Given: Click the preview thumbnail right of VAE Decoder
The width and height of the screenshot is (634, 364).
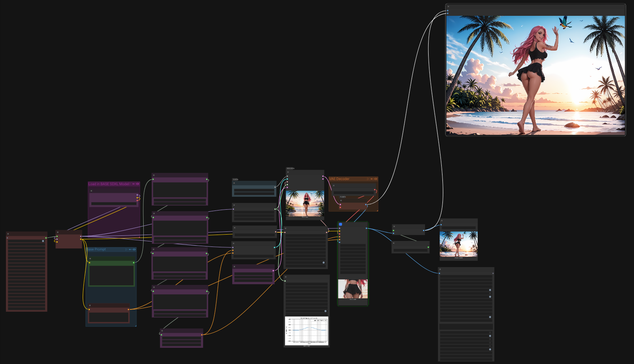Looking at the screenshot, I should (459, 244).
